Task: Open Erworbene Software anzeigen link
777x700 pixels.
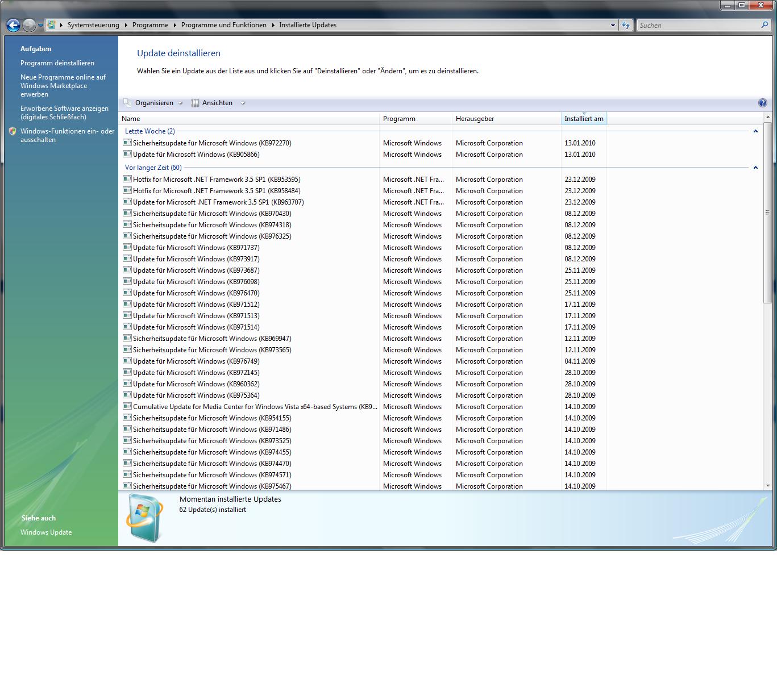Action: (64, 113)
